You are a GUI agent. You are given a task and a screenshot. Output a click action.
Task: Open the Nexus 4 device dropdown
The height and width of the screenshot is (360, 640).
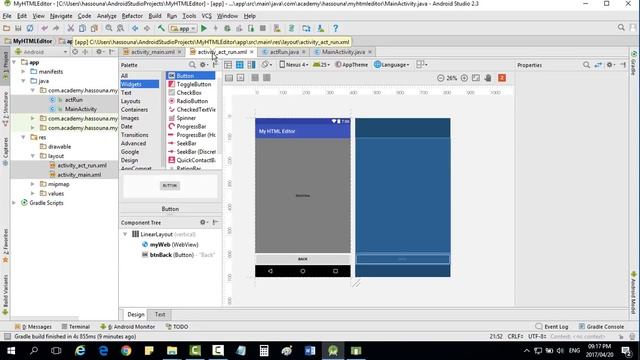pos(294,64)
